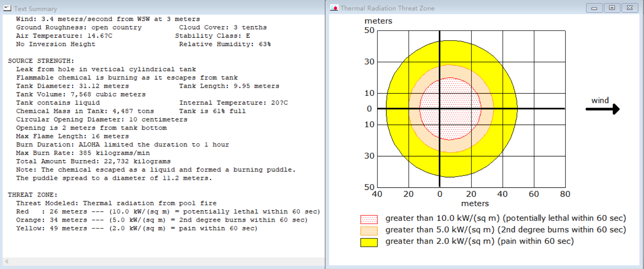Viewport: 644px width, 269px height.
Task: Click 'Max Flame Length: 16 meters' line
Action: tap(72, 136)
